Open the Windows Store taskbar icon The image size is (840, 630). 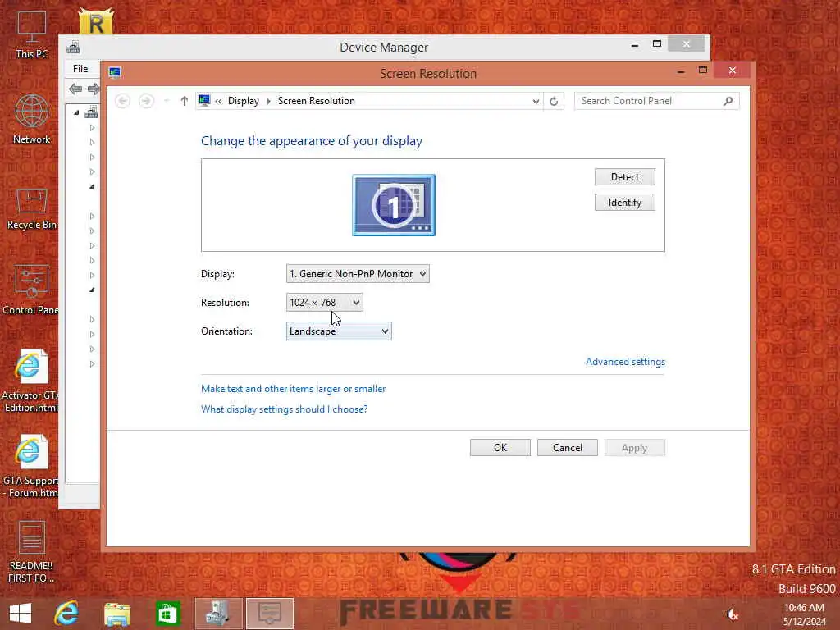pyautogui.click(x=167, y=614)
